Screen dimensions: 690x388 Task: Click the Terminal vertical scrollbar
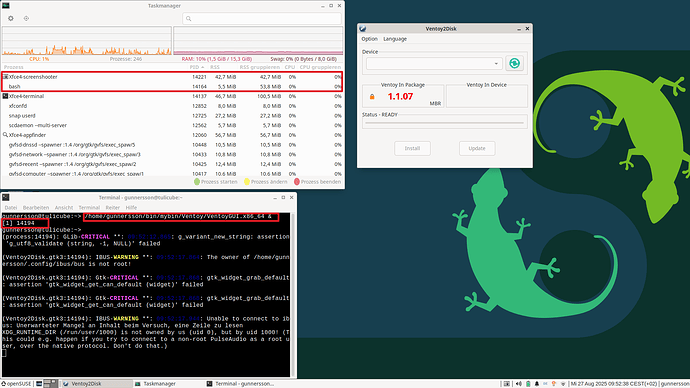pyautogui.click(x=293, y=295)
